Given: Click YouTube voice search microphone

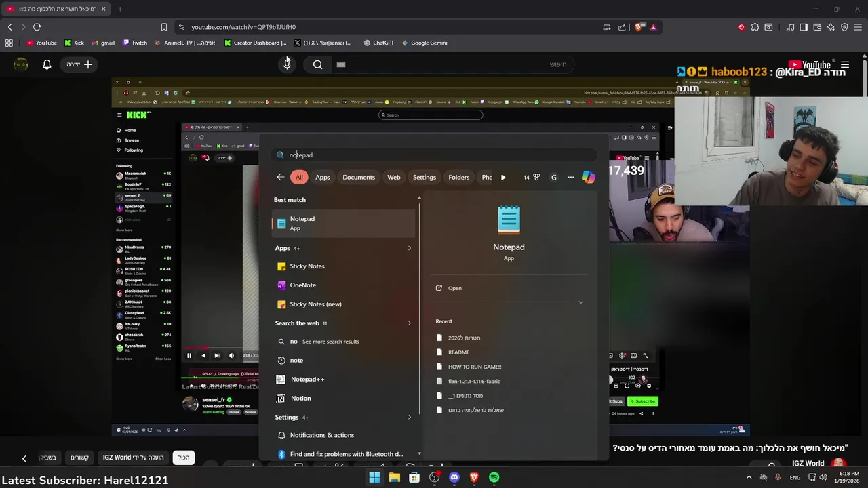Looking at the screenshot, I should coord(287,64).
